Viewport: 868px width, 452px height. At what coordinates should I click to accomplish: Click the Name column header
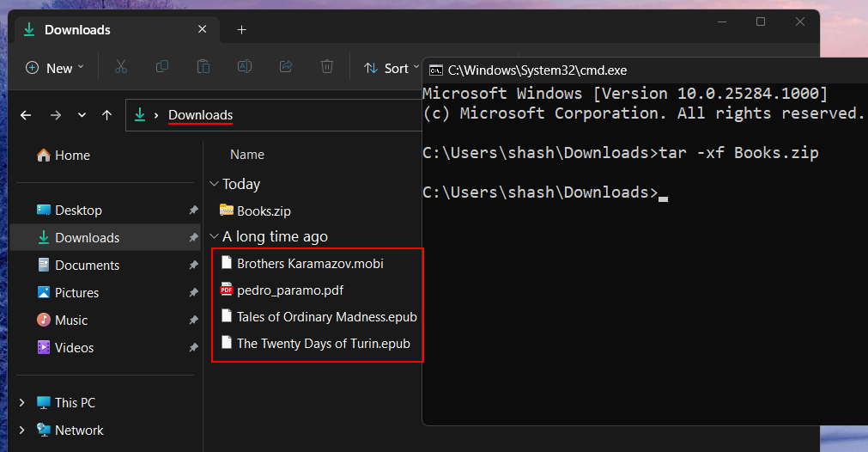point(247,155)
